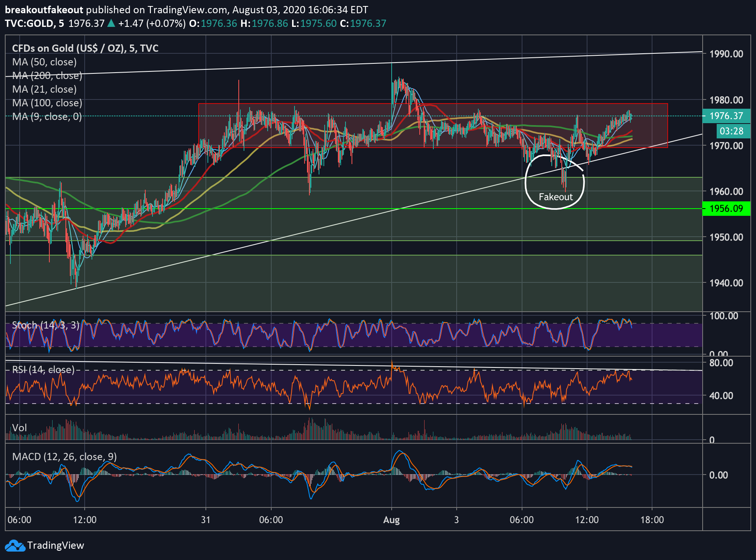This screenshot has height=560, width=756.
Task: Click the 18:00 time axis label
Action: click(x=652, y=520)
